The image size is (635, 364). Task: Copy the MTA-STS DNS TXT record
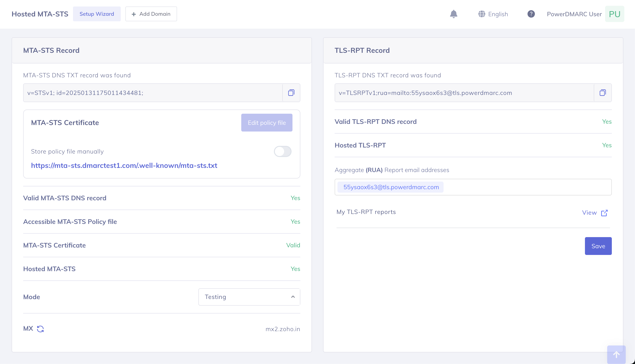(291, 93)
